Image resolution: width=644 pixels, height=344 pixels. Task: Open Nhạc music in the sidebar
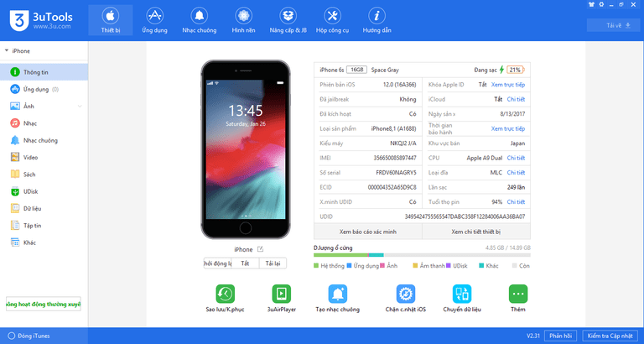pyautogui.click(x=44, y=123)
